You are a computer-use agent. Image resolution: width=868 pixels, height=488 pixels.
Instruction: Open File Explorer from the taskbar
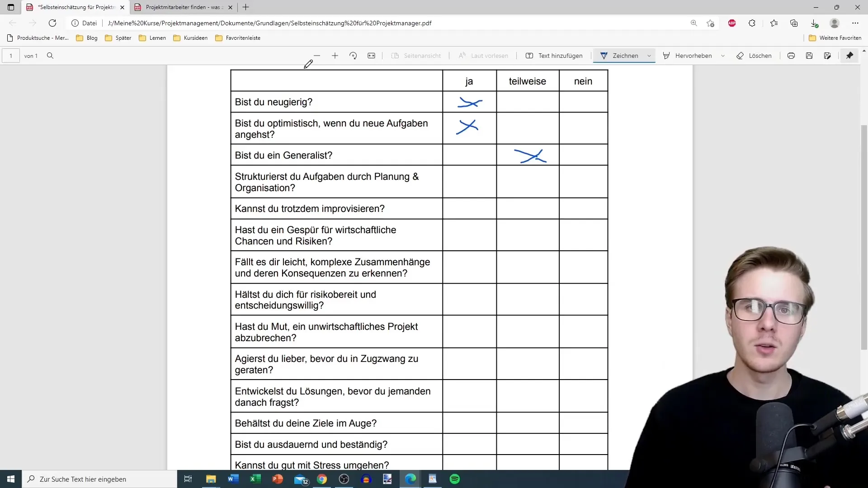[x=211, y=479]
